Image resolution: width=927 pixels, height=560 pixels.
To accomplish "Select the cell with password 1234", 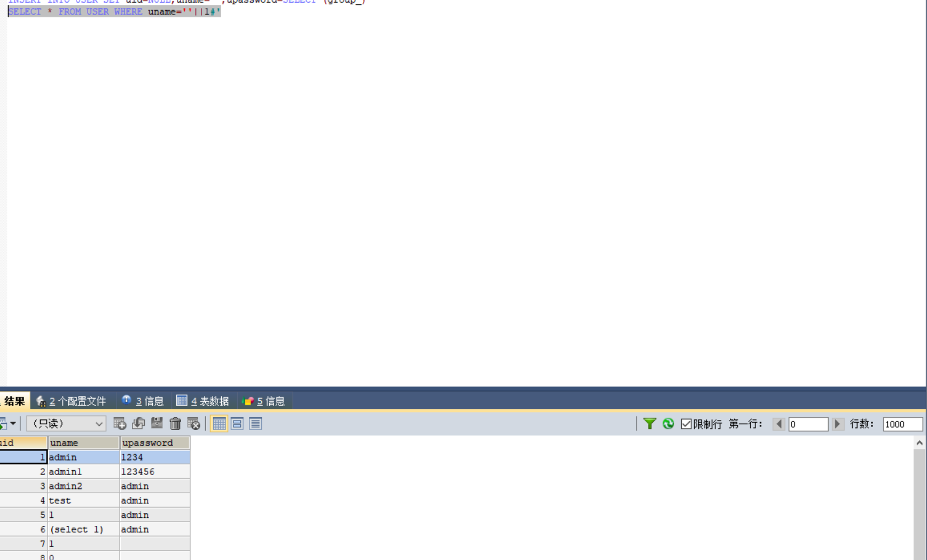I will coord(155,457).
